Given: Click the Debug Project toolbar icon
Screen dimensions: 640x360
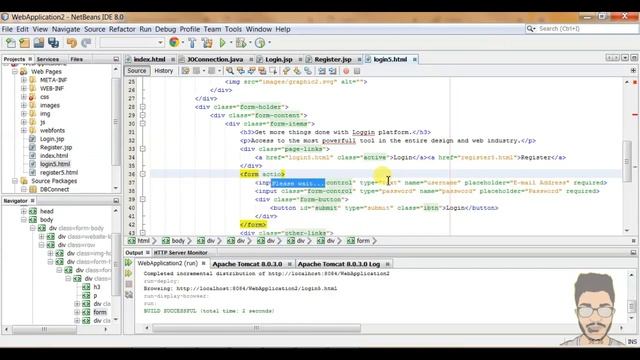Looking at the screenshot, I should (x=241, y=42).
